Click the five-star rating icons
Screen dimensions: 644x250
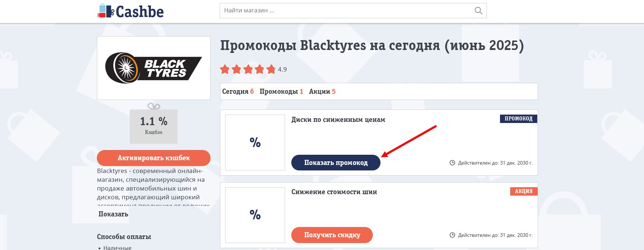(248, 69)
